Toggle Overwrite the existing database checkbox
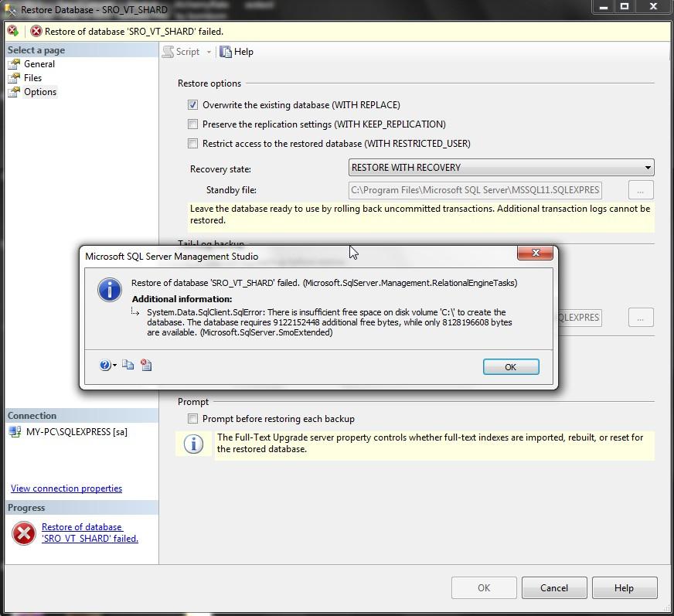The image size is (674, 616). pos(192,105)
